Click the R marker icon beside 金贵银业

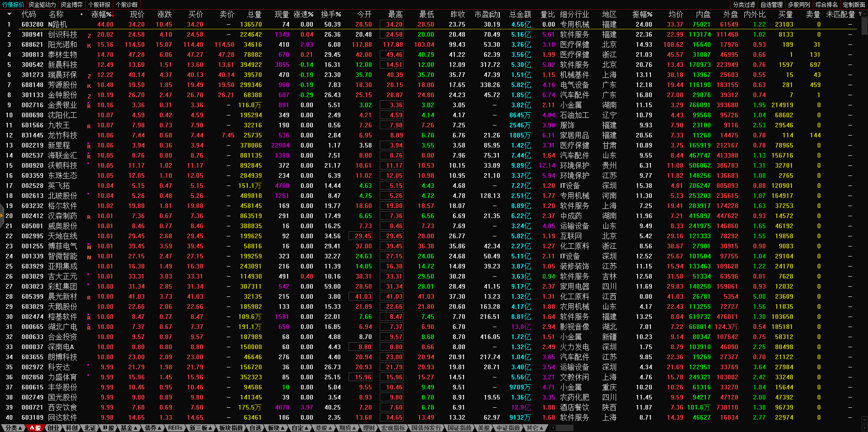pyautogui.click(x=89, y=106)
